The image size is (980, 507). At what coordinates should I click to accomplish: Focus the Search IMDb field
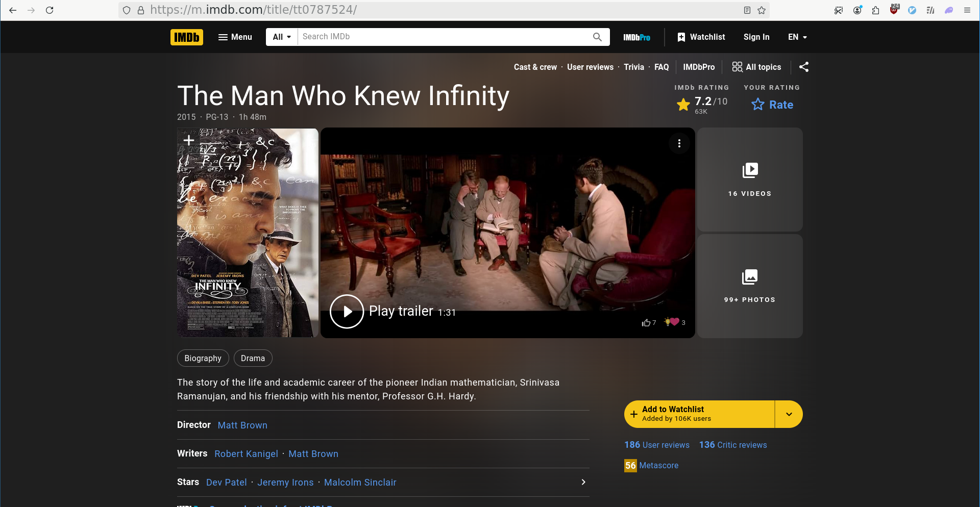click(443, 37)
